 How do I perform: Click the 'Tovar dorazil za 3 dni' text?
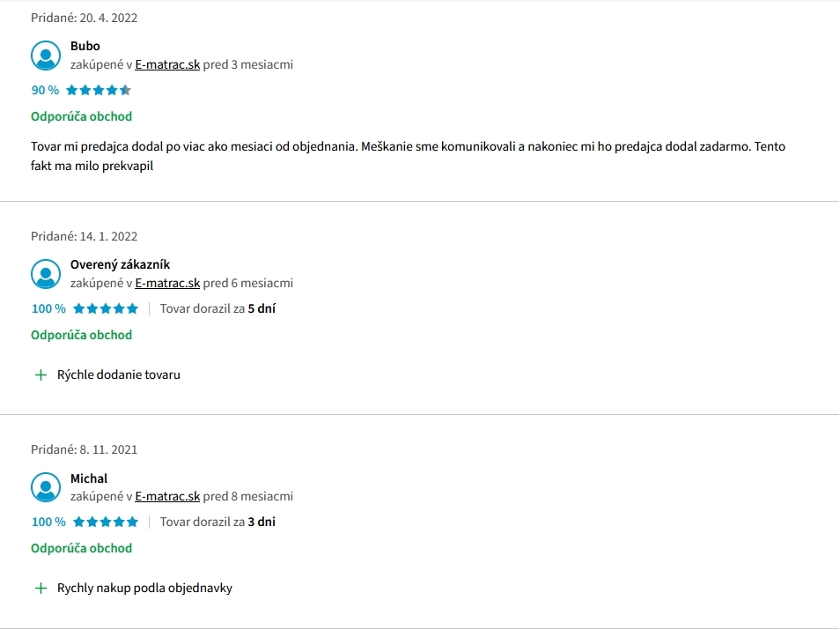tap(217, 523)
